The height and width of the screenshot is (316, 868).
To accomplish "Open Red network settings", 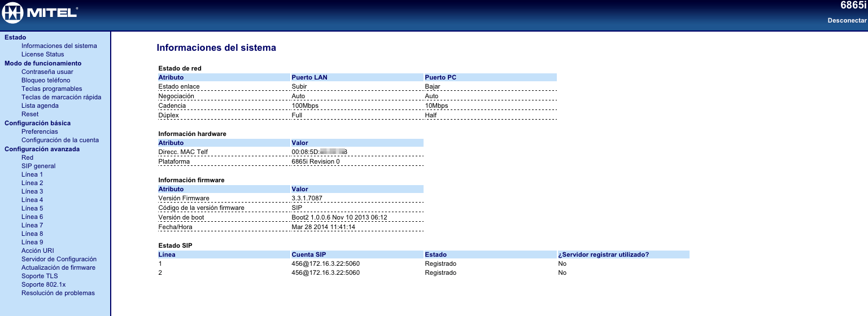I will pos(27,157).
